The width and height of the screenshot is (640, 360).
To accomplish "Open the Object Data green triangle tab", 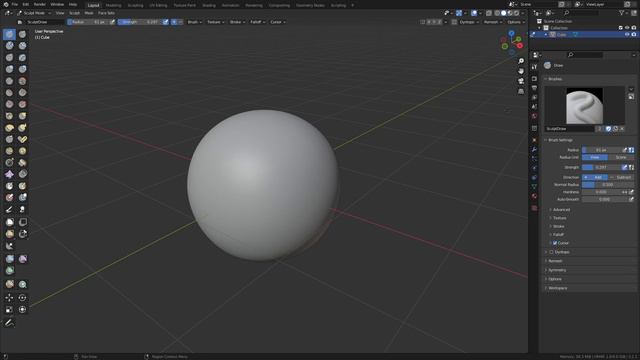I will (534, 187).
